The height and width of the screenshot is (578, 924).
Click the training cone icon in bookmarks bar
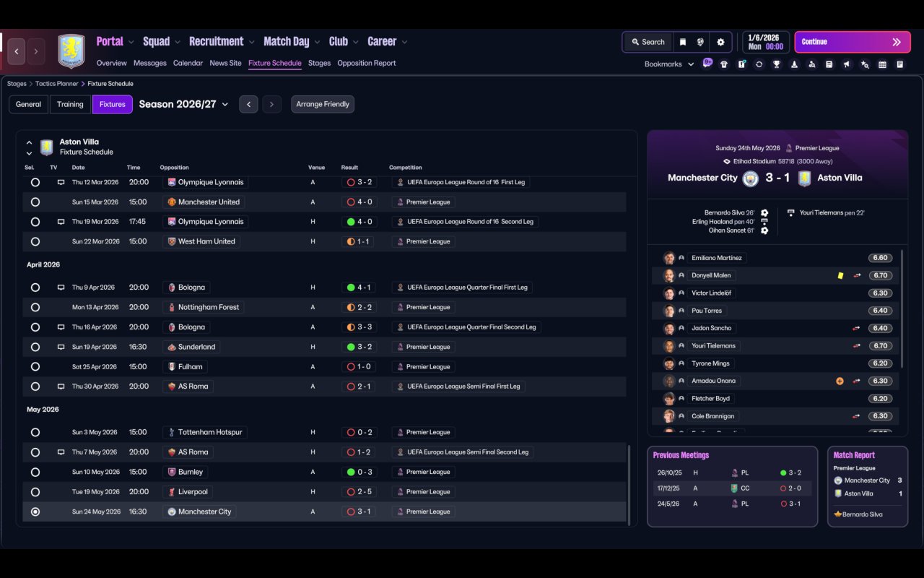[794, 64]
